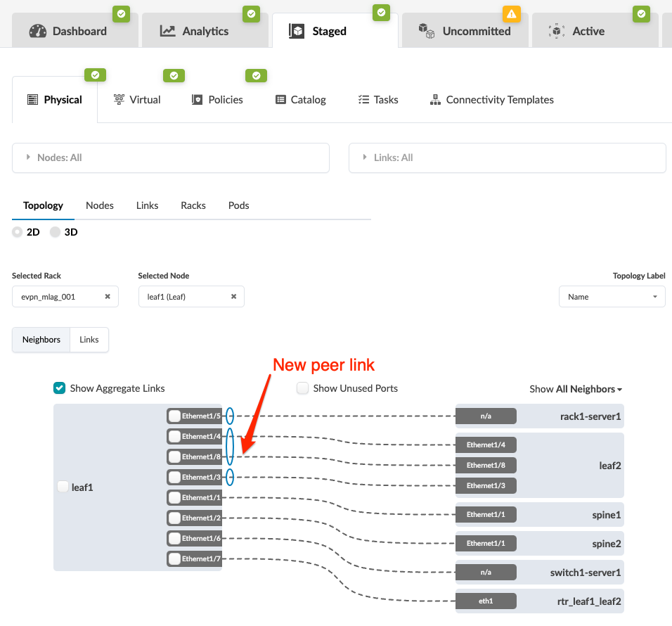
Task: Click the Dashboard gauge icon
Action: [38, 31]
